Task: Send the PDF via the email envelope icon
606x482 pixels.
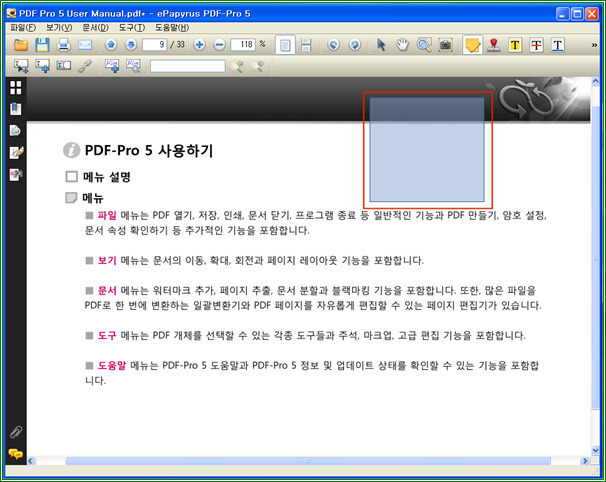Action: coord(85,45)
